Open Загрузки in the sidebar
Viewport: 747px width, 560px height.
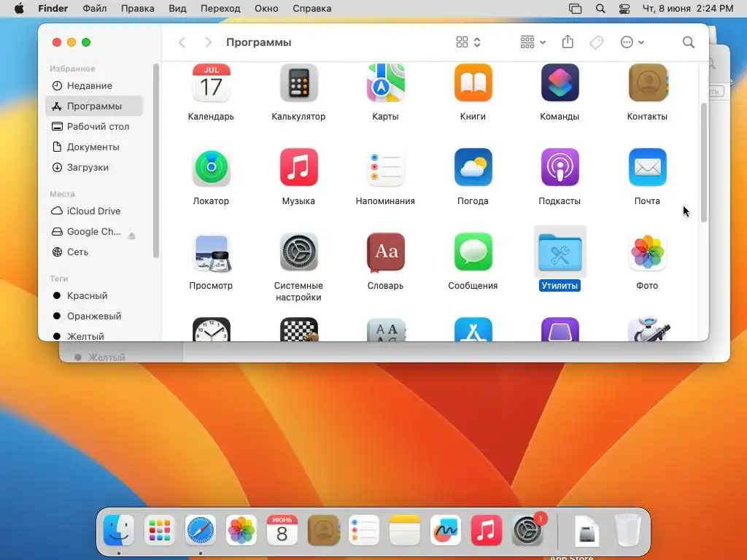94,168
